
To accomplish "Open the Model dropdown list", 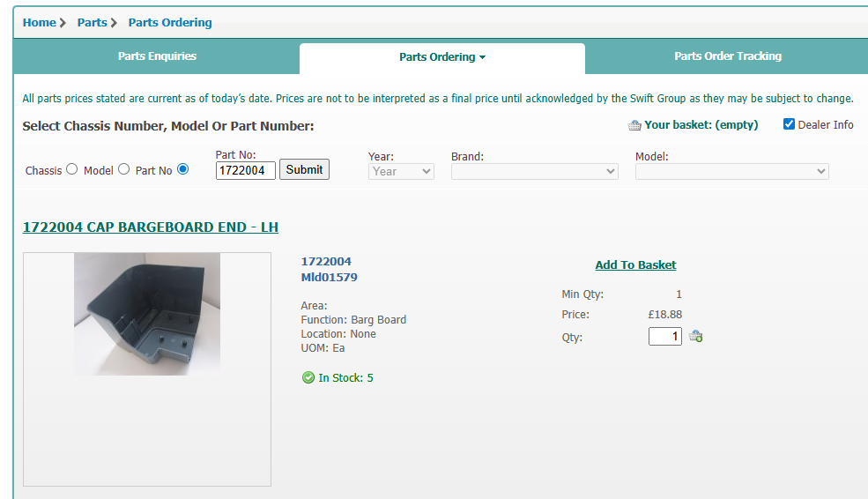I will tap(731, 171).
